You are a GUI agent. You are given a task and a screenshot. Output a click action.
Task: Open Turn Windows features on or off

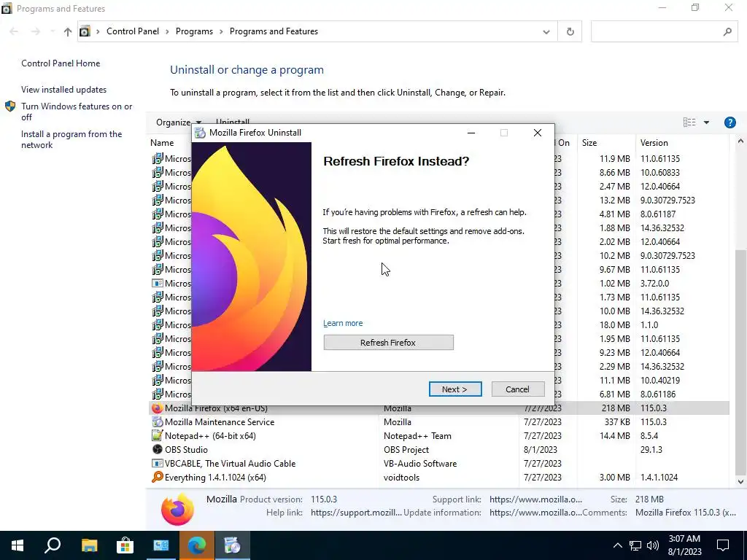click(x=77, y=112)
